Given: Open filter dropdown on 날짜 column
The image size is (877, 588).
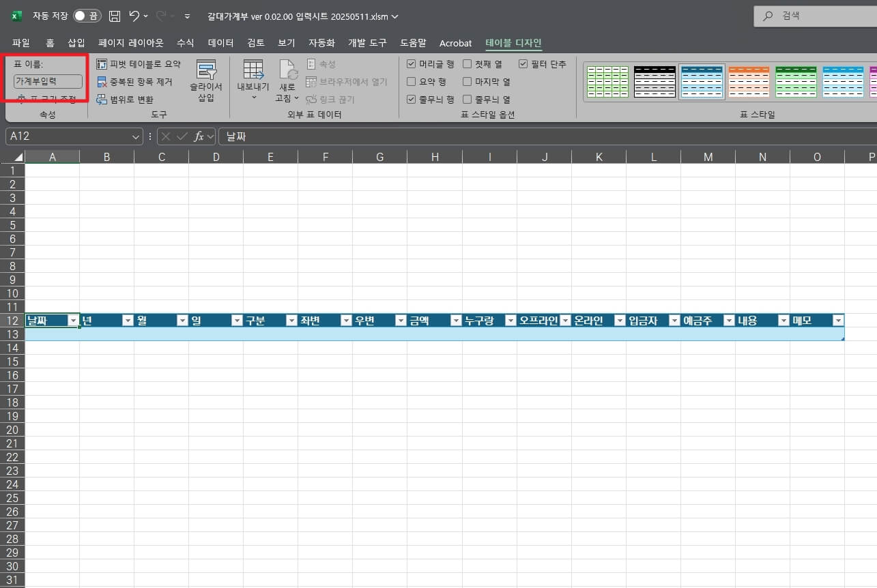Looking at the screenshot, I should click(x=73, y=321).
